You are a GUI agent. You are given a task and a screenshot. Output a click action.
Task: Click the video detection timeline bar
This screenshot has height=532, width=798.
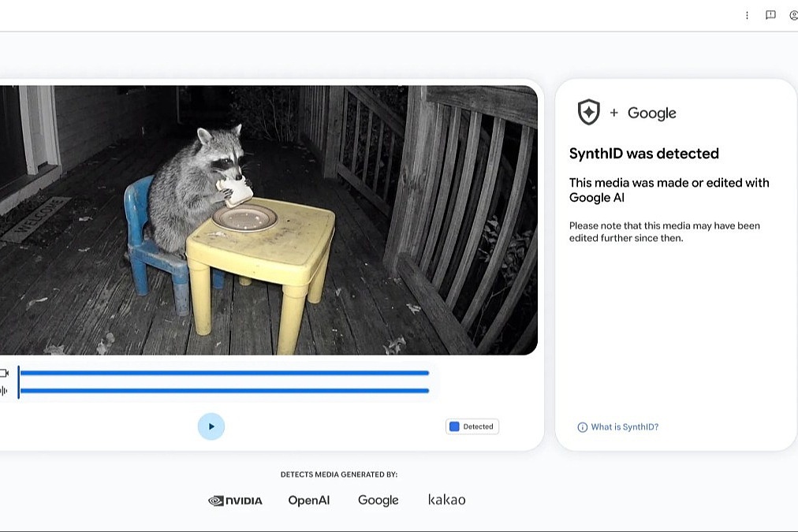pyautogui.click(x=225, y=373)
